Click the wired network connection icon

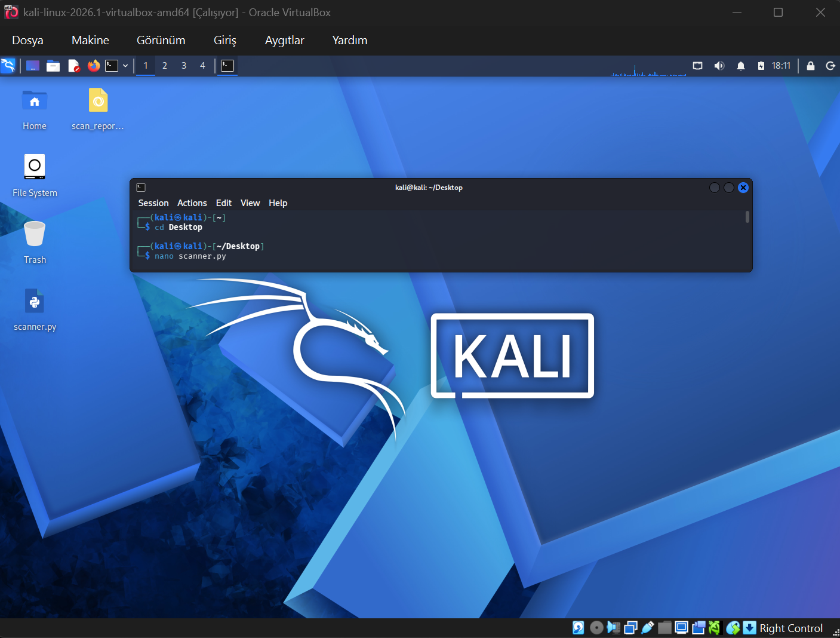point(697,66)
